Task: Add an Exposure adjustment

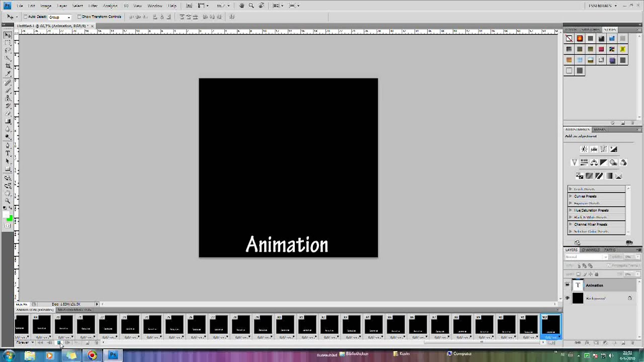Action: pos(614,149)
